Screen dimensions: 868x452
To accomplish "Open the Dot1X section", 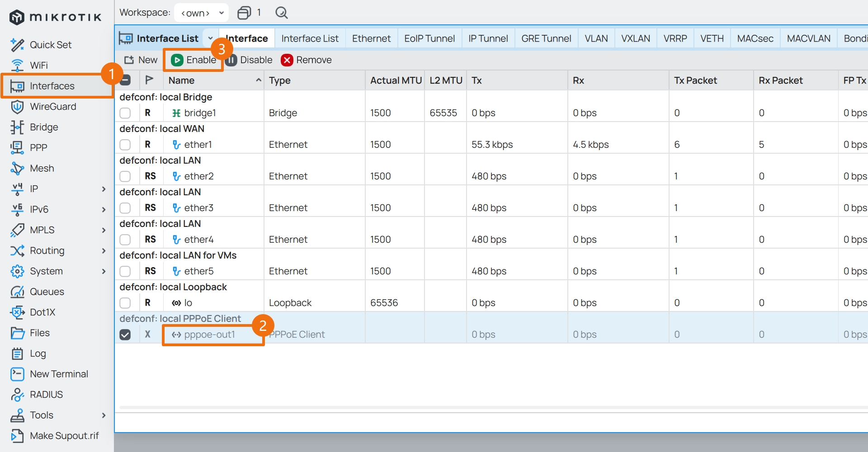I will [x=42, y=312].
